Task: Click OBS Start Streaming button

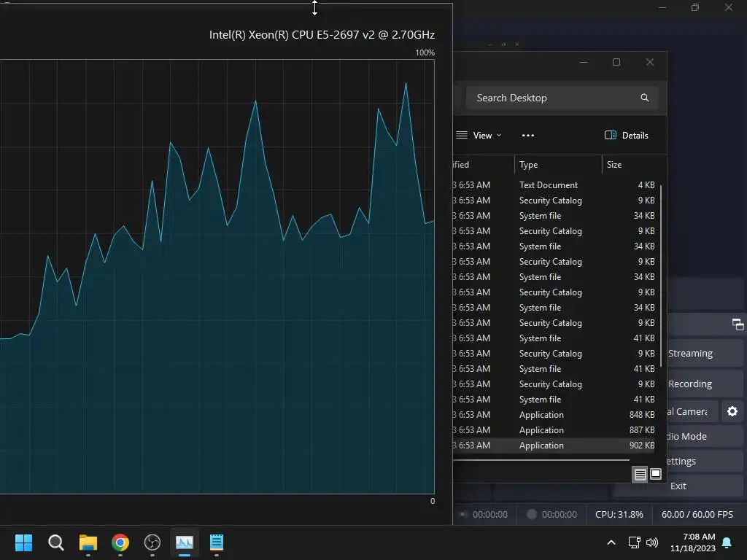Action: (705, 354)
